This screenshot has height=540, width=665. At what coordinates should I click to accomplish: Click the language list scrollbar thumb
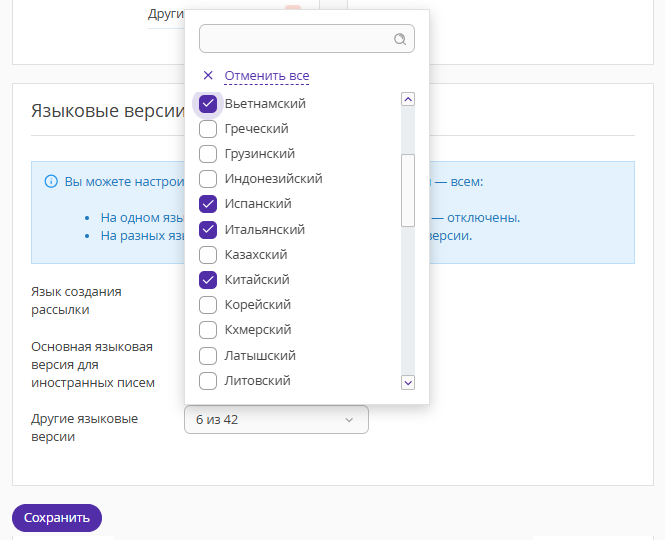pyautogui.click(x=407, y=190)
